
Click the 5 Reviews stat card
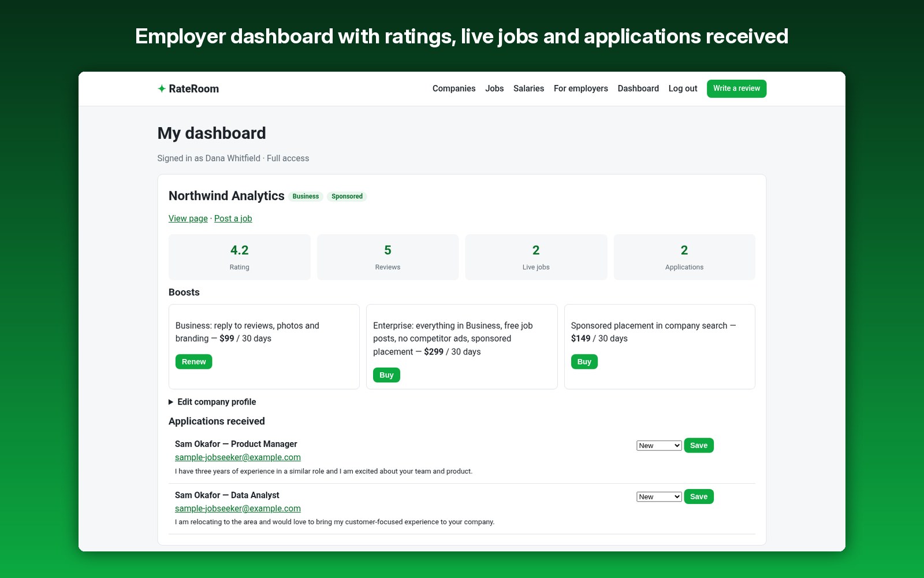(x=388, y=257)
